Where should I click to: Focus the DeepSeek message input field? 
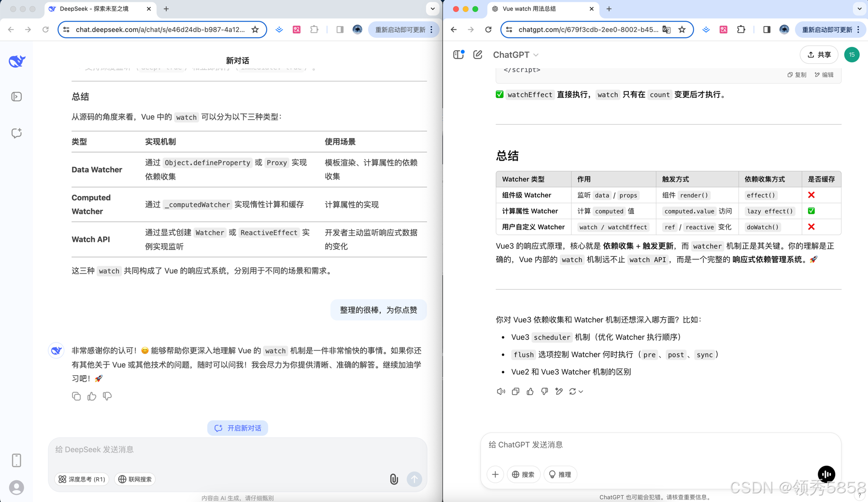(x=238, y=449)
